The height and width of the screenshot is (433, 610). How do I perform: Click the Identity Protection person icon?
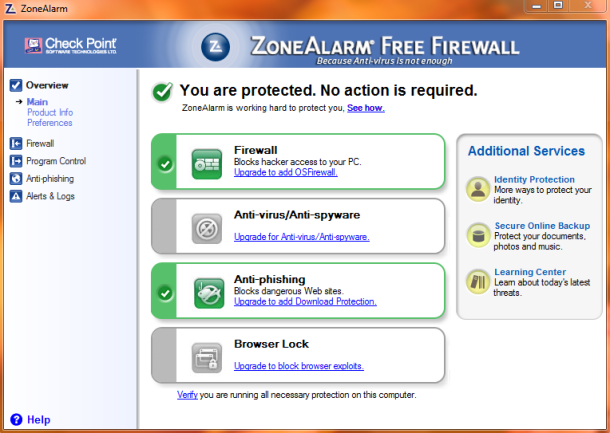[478, 189]
